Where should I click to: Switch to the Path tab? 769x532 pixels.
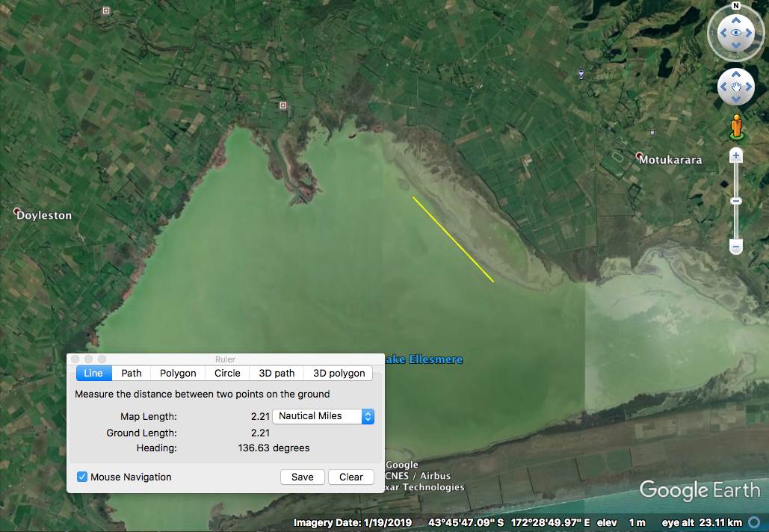pyautogui.click(x=132, y=373)
